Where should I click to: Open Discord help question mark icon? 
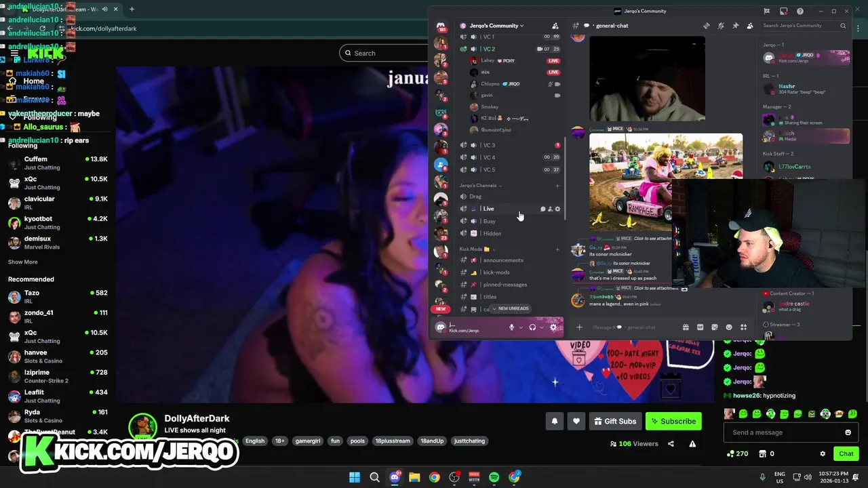800,11
